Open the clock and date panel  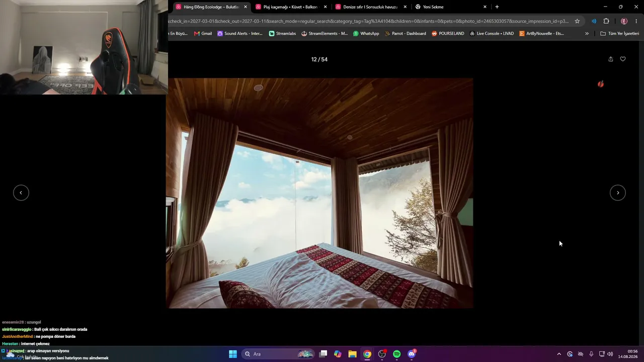pos(628,354)
